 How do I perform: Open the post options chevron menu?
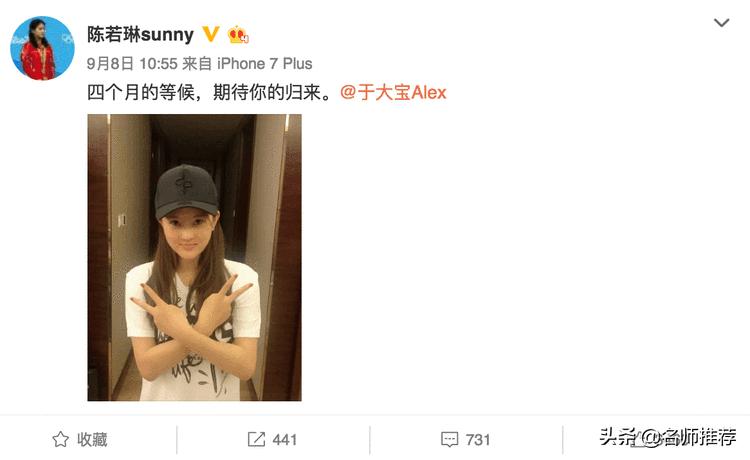[721, 22]
